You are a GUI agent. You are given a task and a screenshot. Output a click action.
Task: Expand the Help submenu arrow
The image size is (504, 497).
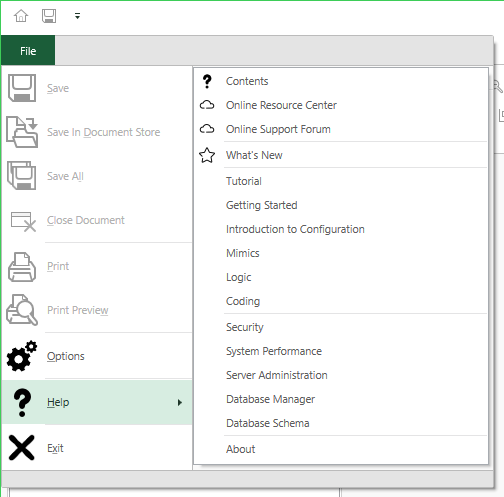180,403
